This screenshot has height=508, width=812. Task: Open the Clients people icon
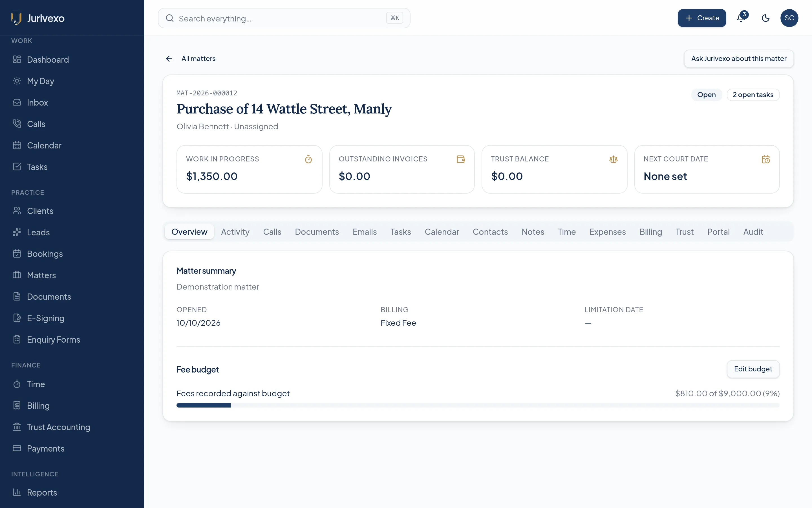coord(17,211)
